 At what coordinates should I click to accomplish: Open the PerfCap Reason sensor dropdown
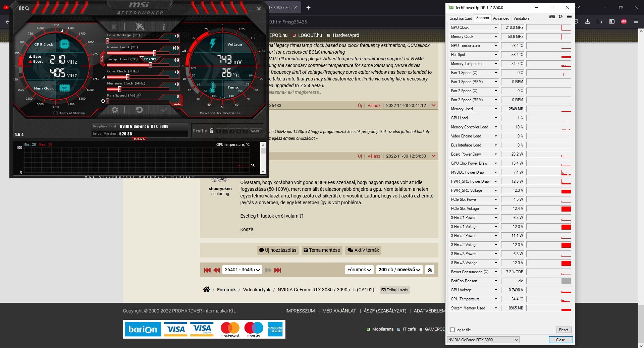496,281
